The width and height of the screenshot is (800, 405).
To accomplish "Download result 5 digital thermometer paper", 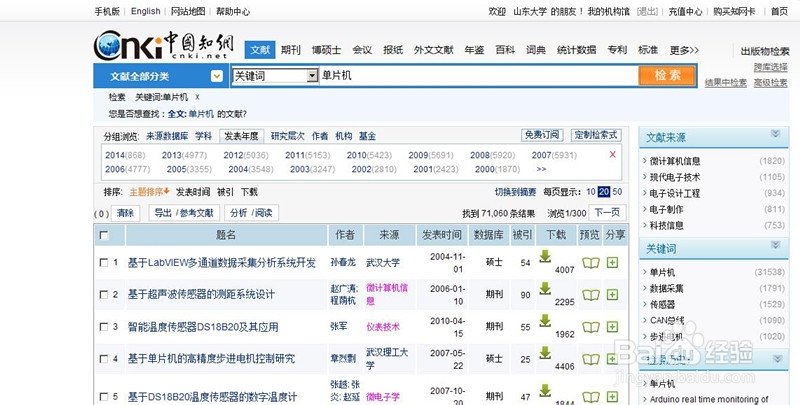I will click(x=545, y=391).
